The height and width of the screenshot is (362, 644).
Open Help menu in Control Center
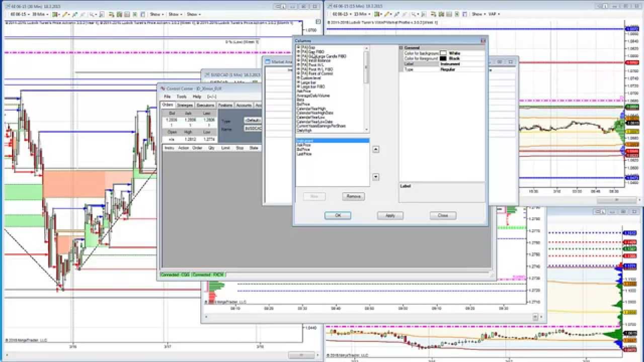coord(197,97)
